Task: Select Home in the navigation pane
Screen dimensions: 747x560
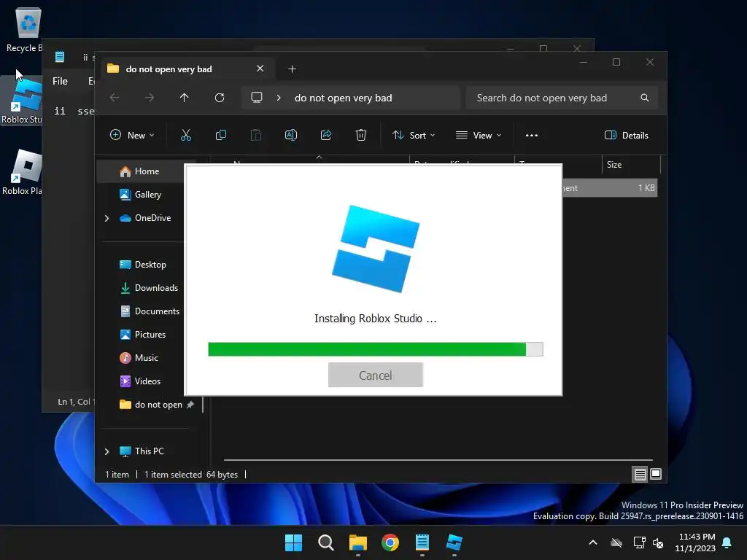Action: point(146,171)
